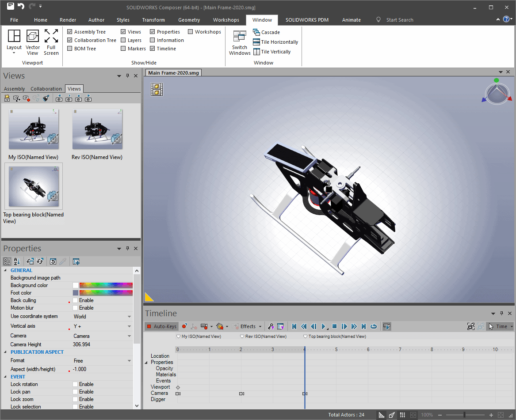Collapse the GENERAL properties section
This screenshot has height=420, width=516.
[5, 270]
